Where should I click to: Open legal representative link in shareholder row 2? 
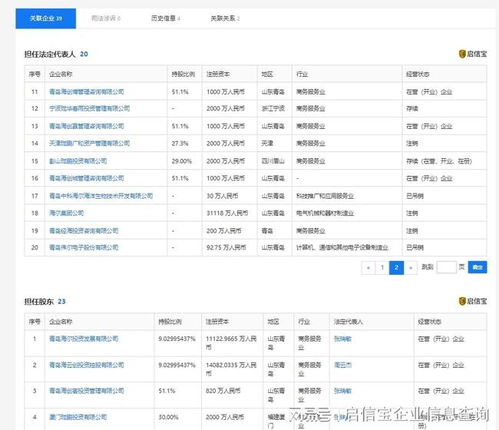[343, 365]
